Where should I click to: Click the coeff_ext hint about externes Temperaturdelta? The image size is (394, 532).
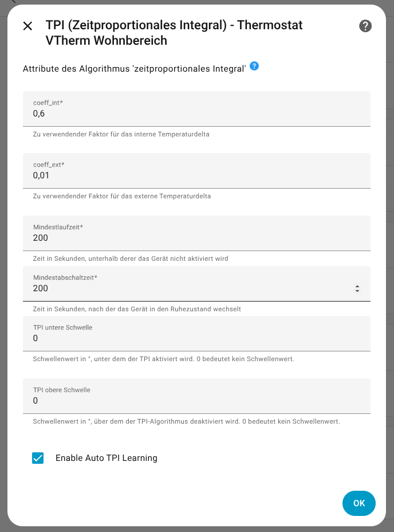pyautogui.click(x=122, y=196)
